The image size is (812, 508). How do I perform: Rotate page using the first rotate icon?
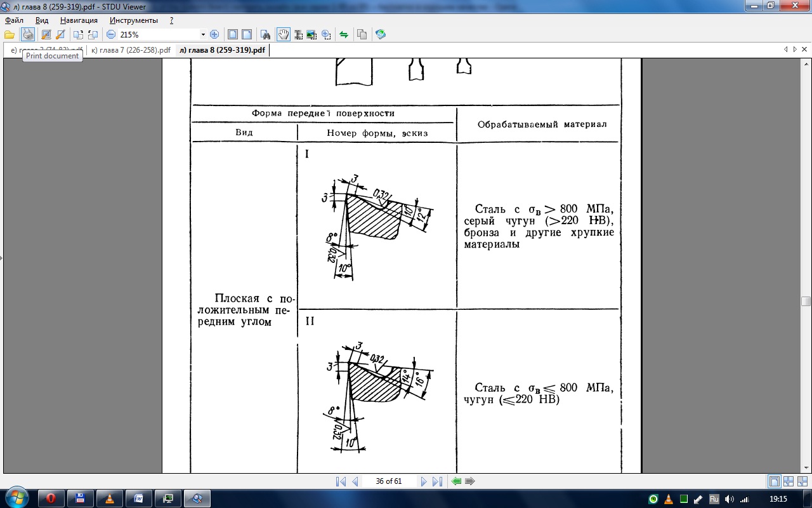point(78,34)
